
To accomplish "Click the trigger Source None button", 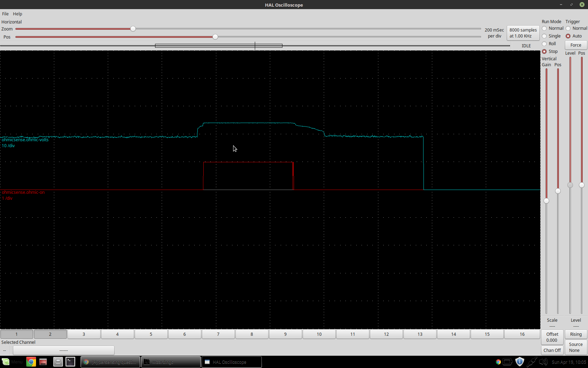I will point(576,347).
